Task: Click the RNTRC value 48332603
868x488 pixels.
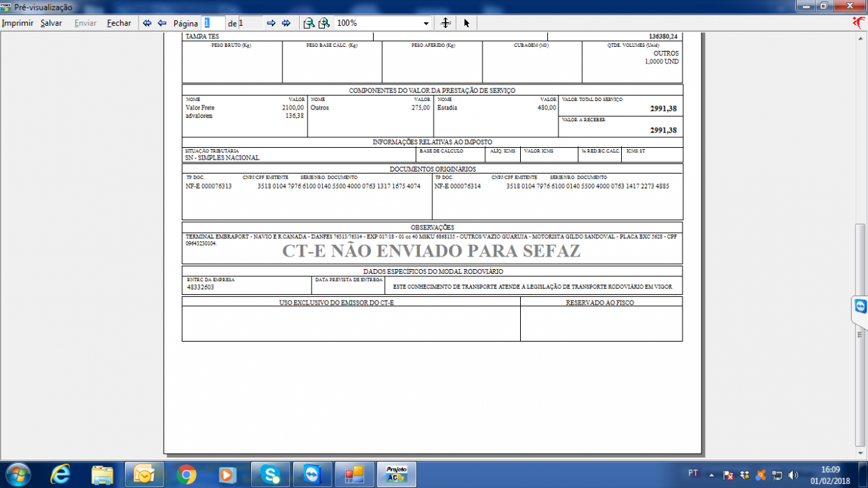Action: click(201, 287)
